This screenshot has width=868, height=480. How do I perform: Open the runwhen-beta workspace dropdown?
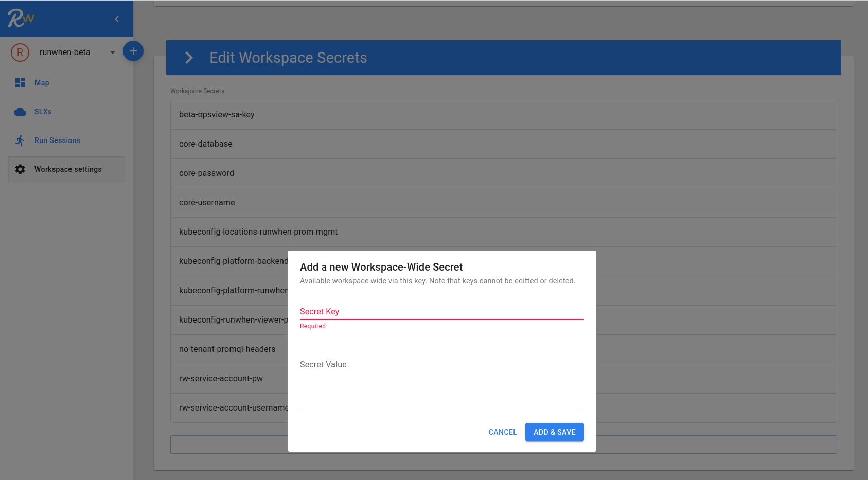(x=112, y=52)
